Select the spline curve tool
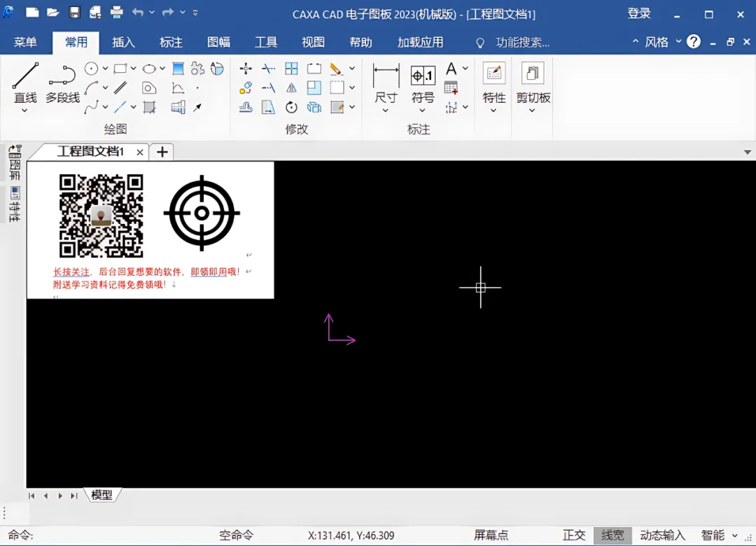The width and height of the screenshot is (756, 546). pyautogui.click(x=91, y=107)
